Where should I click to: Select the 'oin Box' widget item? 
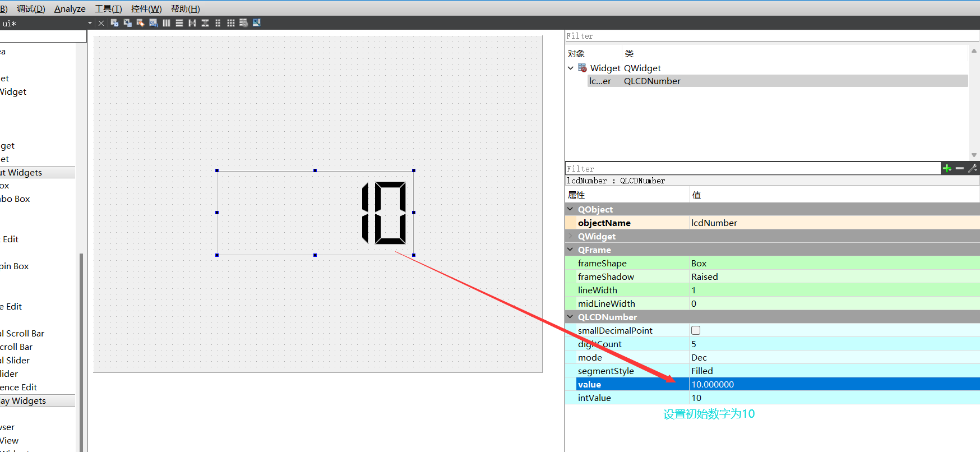15,266
